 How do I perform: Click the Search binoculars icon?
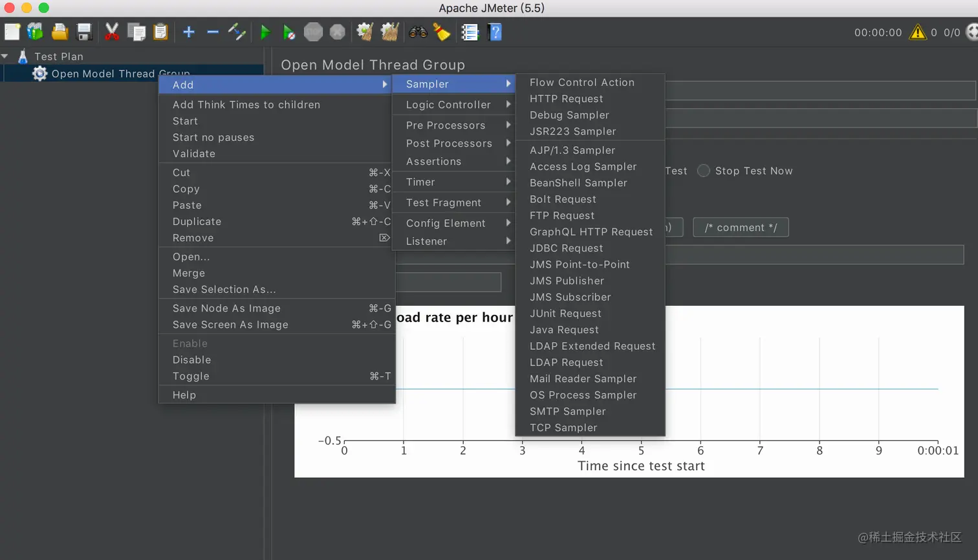418,32
